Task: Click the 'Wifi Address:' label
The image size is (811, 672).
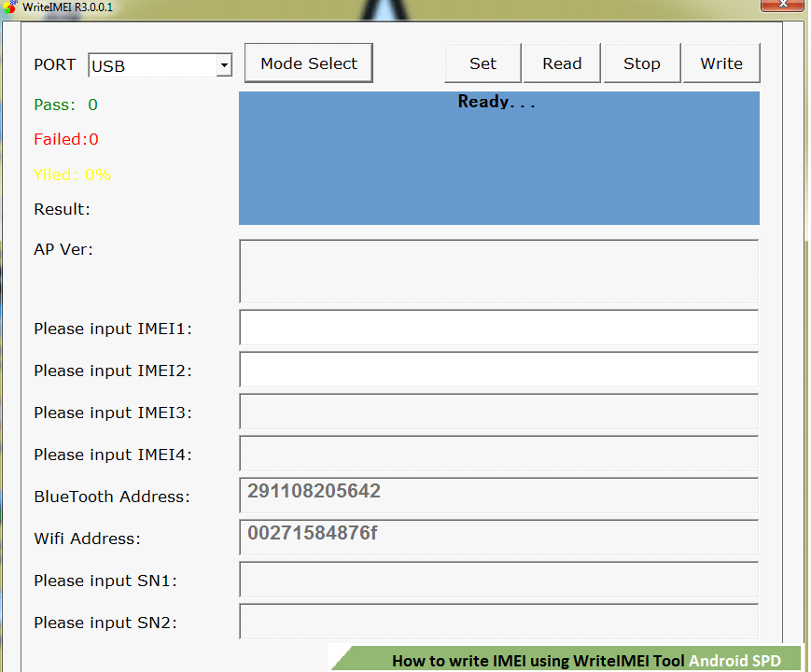Action: tap(88, 539)
